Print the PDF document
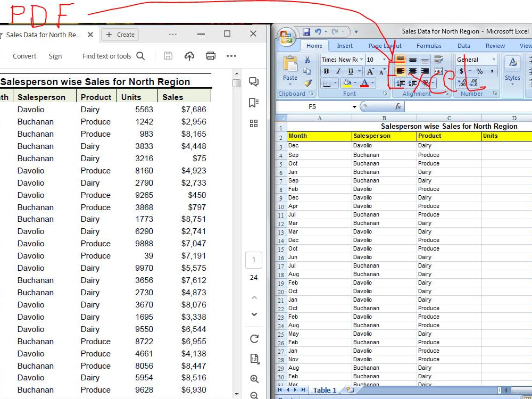The image size is (532, 399). pyautogui.click(x=210, y=56)
